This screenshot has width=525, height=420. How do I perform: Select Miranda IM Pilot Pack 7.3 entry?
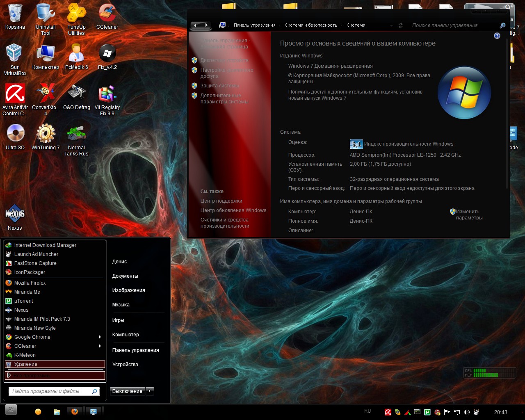pyautogui.click(x=55, y=319)
